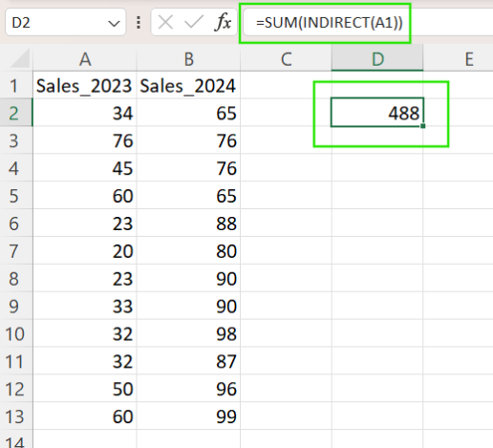Select row 5 header
493x448 pixels.
(x=16, y=196)
